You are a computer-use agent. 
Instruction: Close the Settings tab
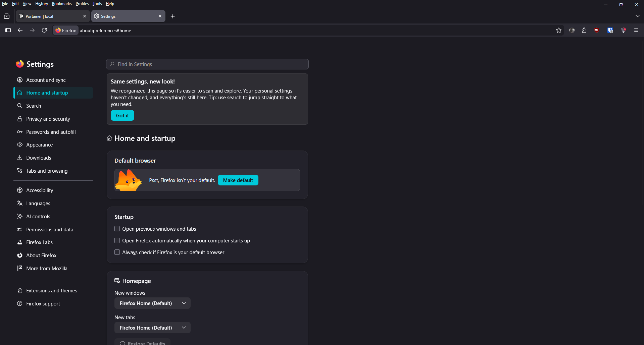(160, 16)
